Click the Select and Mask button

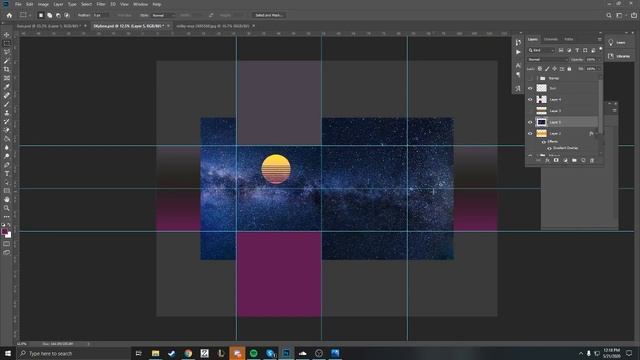(x=269, y=15)
